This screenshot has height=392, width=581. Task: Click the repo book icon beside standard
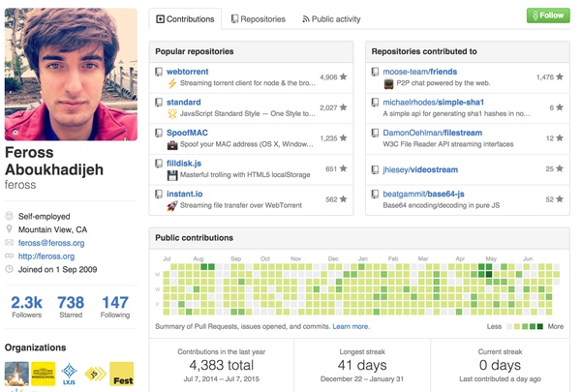[159, 103]
